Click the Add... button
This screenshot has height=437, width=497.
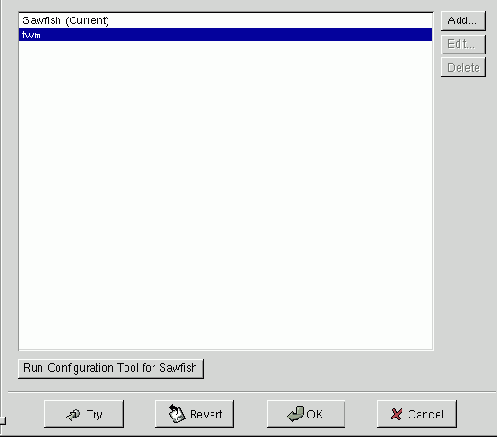pos(463,21)
